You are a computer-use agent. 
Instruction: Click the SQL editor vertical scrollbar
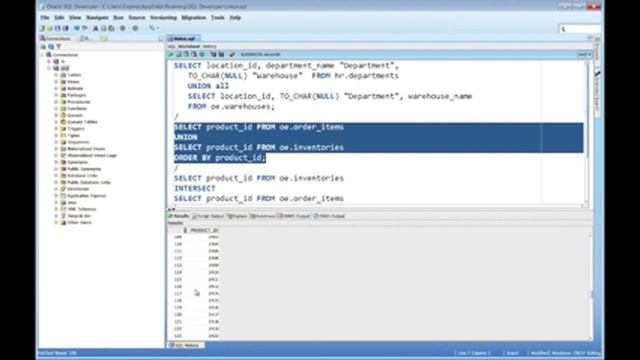pyautogui.click(x=587, y=133)
